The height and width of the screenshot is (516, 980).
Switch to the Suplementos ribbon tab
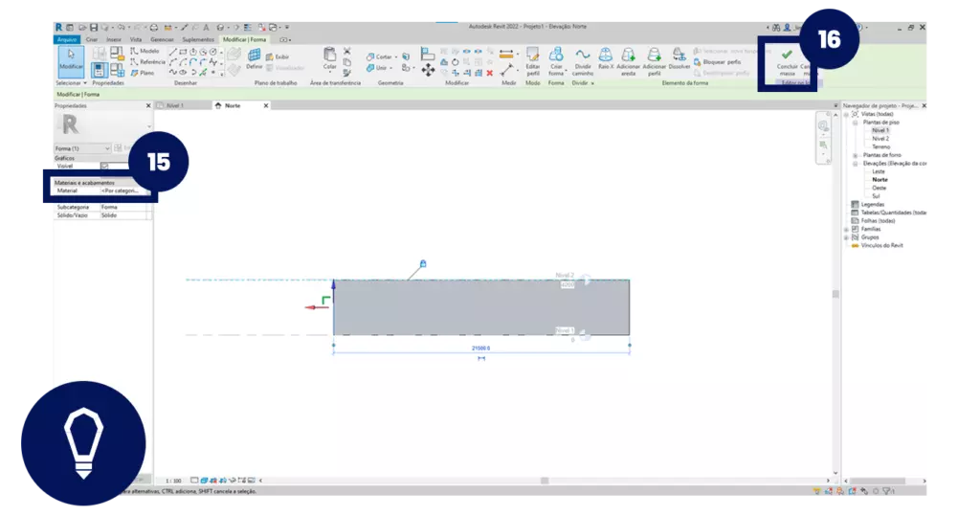(x=198, y=39)
